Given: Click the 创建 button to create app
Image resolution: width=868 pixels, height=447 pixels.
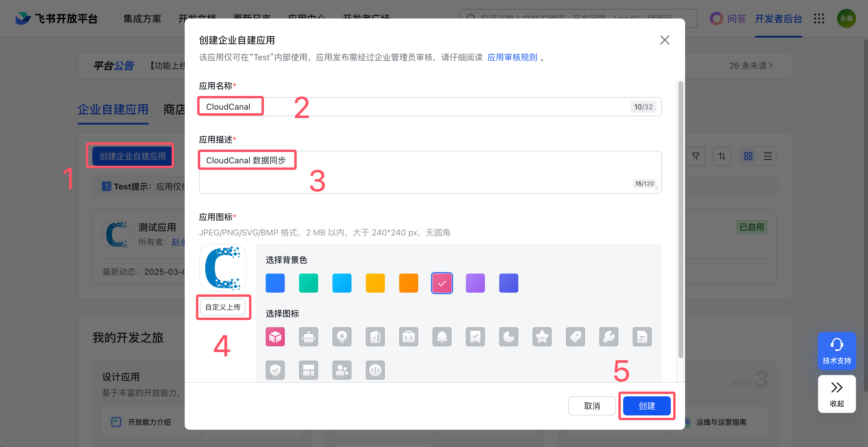Looking at the screenshot, I should click(646, 406).
